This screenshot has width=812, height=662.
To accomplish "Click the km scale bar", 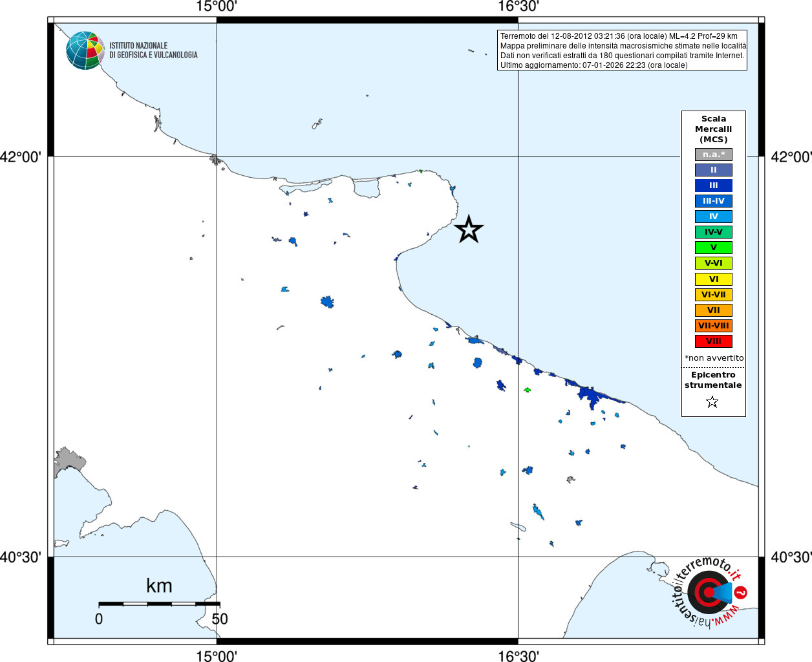I will pyautogui.click(x=159, y=604).
